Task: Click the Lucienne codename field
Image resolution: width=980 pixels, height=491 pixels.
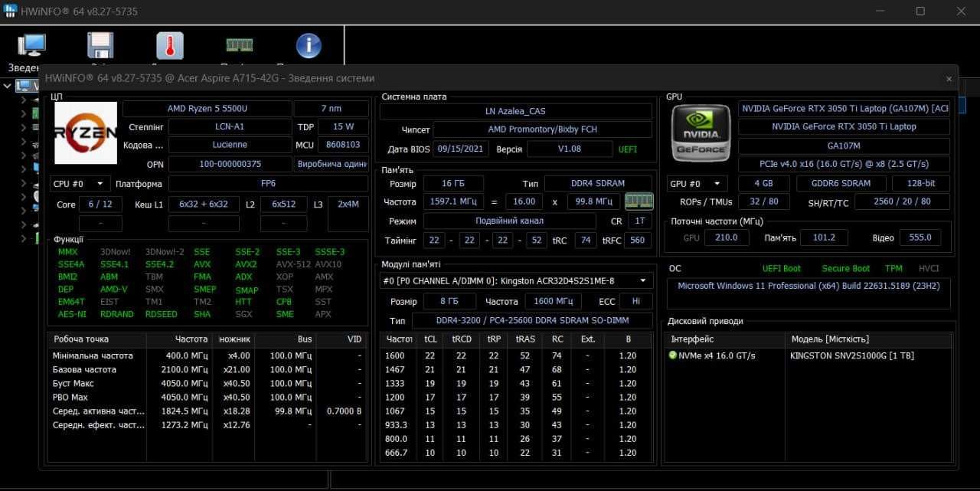Action: [x=230, y=144]
